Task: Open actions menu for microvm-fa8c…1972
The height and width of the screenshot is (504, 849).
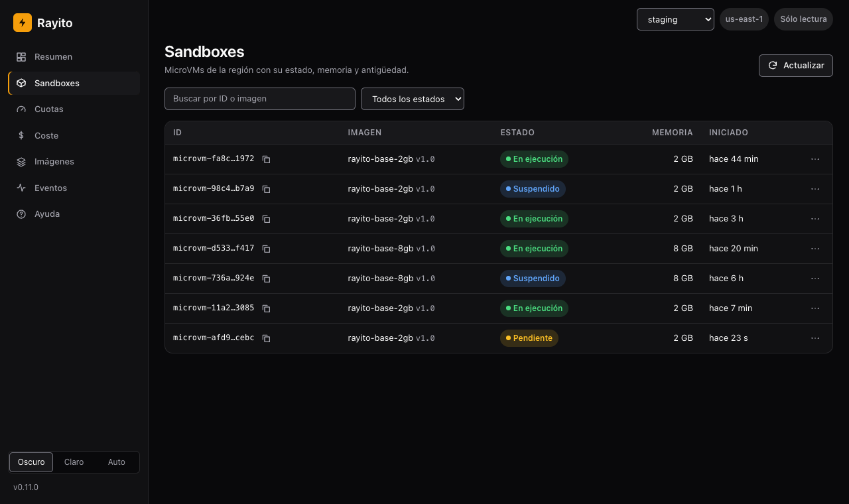Action: click(815, 159)
